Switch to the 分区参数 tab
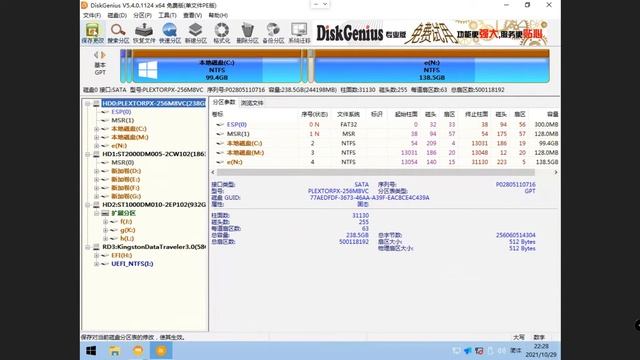This screenshot has height=360, width=640. [x=224, y=102]
